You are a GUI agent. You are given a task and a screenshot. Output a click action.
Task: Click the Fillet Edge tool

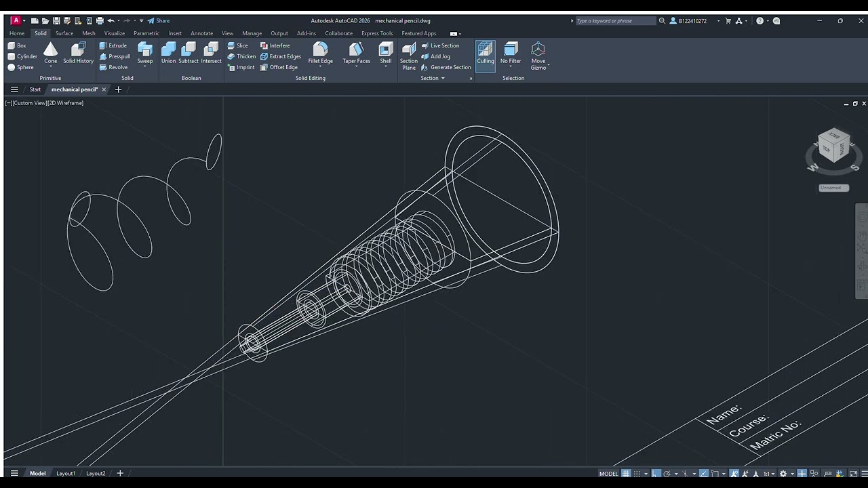click(x=320, y=53)
